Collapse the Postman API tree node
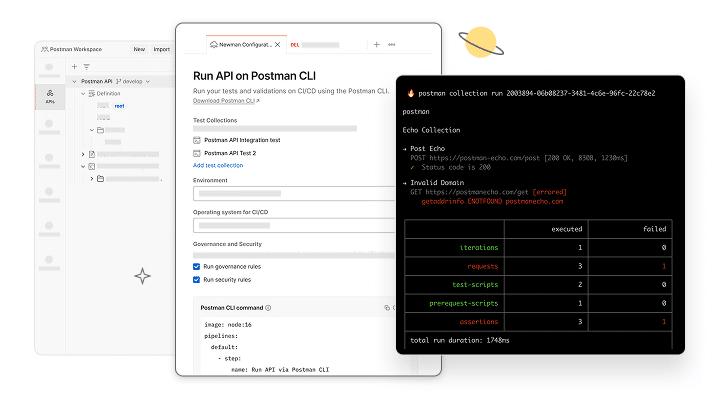The width and height of the screenshot is (720, 401). tap(74, 81)
